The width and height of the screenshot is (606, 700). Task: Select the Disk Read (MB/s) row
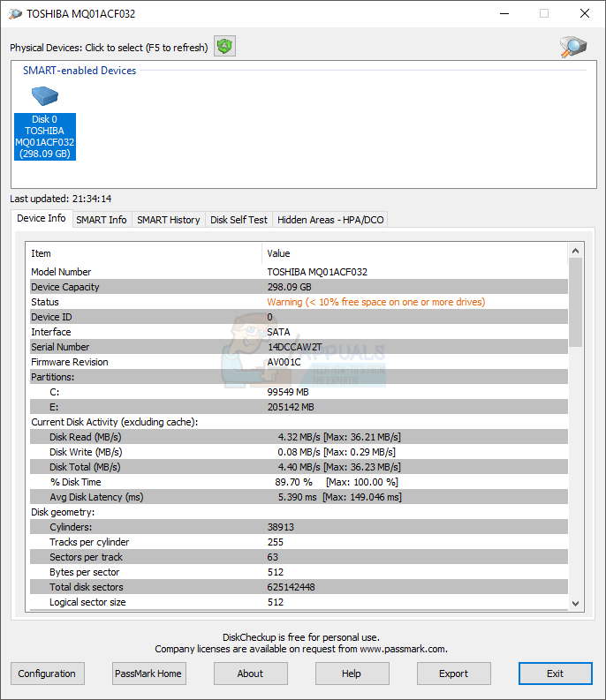click(x=299, y=437)
